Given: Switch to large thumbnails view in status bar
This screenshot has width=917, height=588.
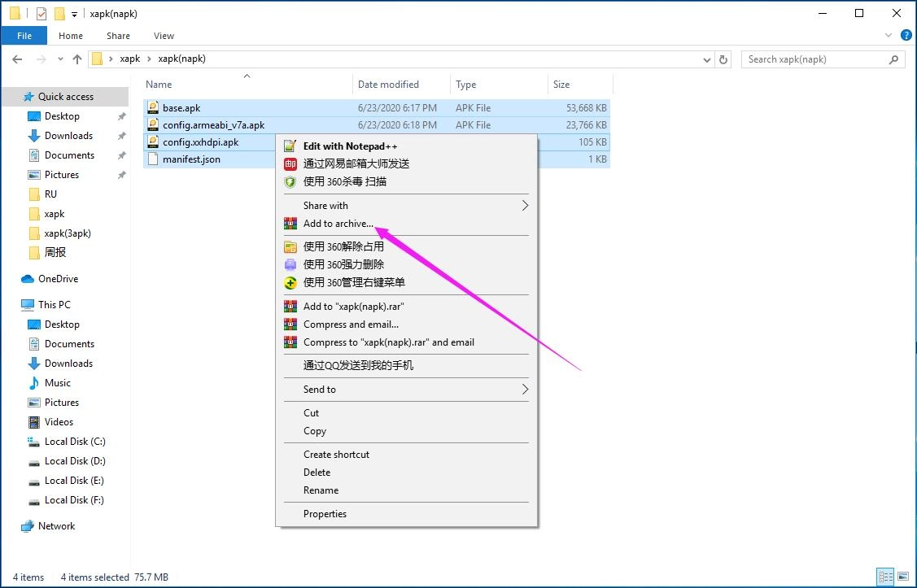Looking at the screenshot, I should point(903,577).
